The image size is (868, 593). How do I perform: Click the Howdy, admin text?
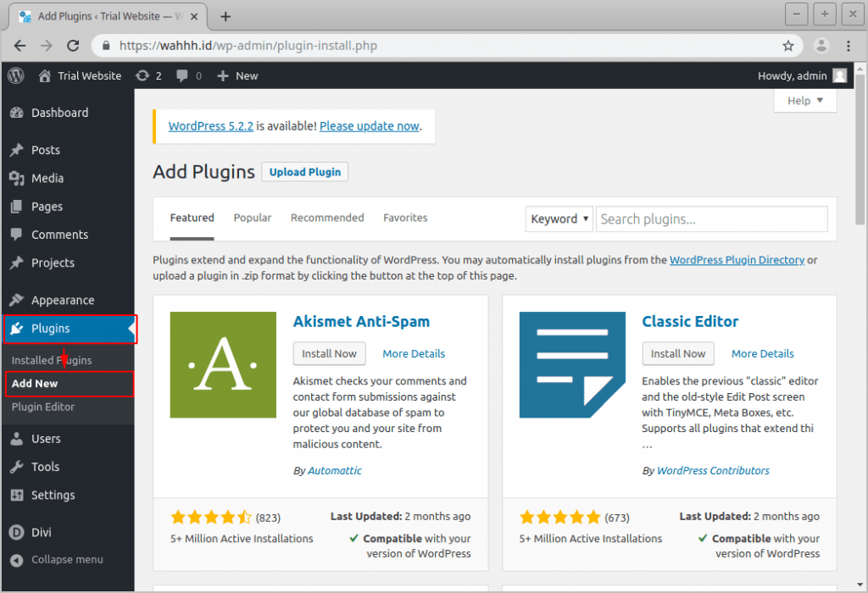click(x=793, y=75)
